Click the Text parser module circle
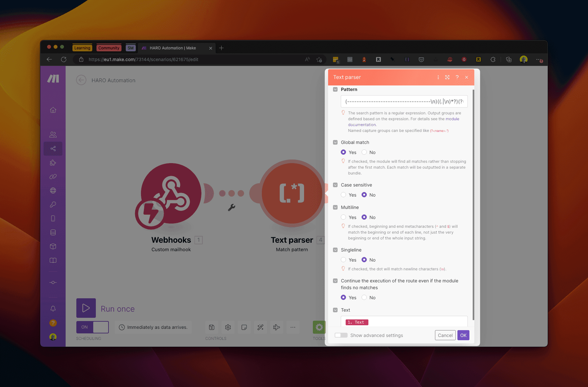588x387 pixels. click(292, 193)
